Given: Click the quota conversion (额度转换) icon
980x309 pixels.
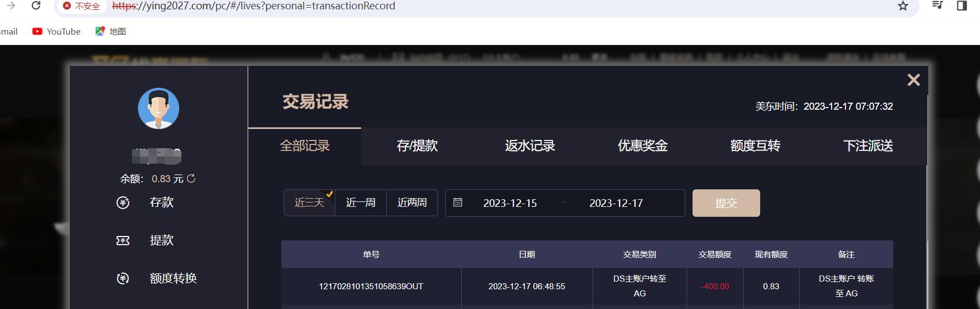Looking at the screenshot, I should 123,278.
